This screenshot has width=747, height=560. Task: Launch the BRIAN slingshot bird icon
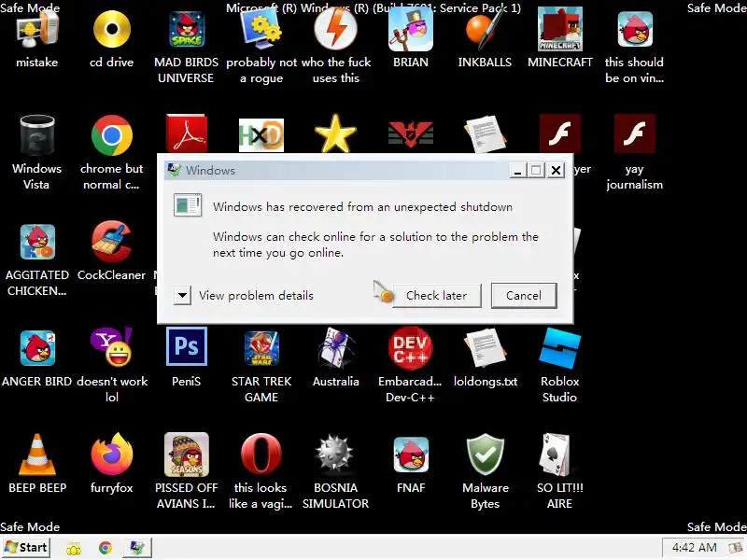pos(411,30)
